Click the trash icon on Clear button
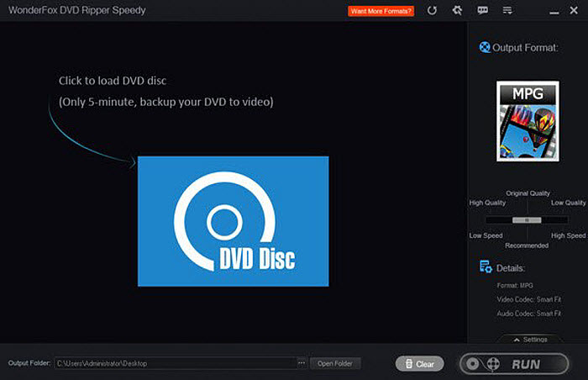The width and height of the screenshot is (588, 380). [409, 364]
